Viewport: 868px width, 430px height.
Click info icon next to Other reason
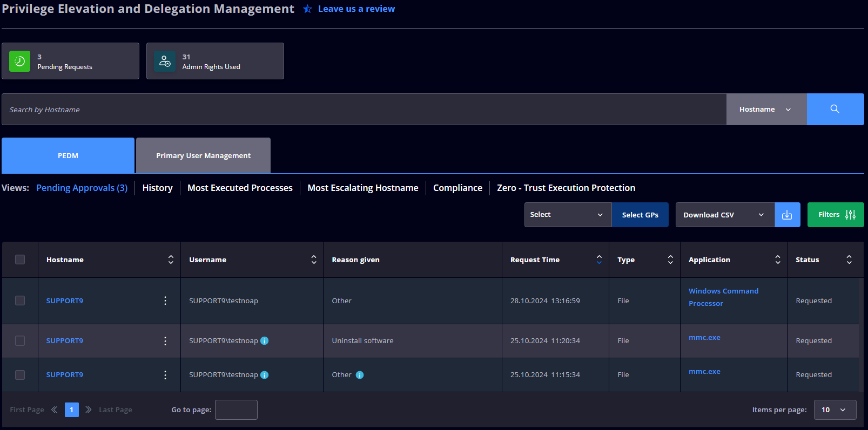click(x=360, y=375)
